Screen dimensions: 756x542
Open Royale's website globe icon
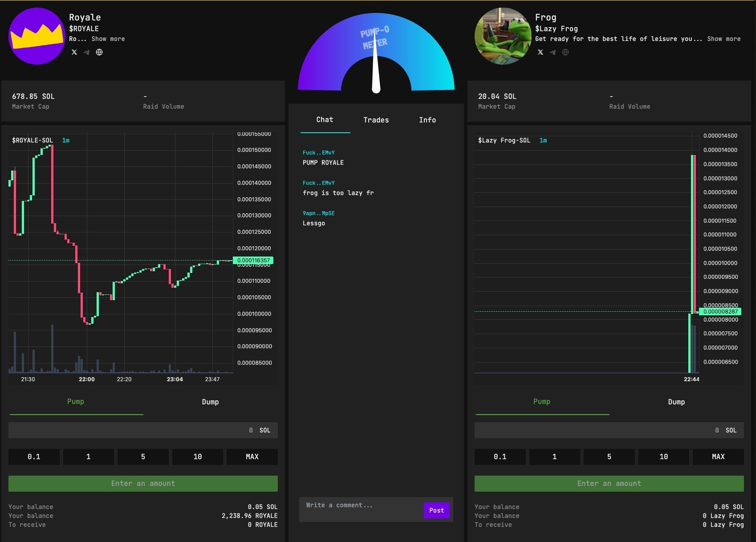[x=99, y=52]
